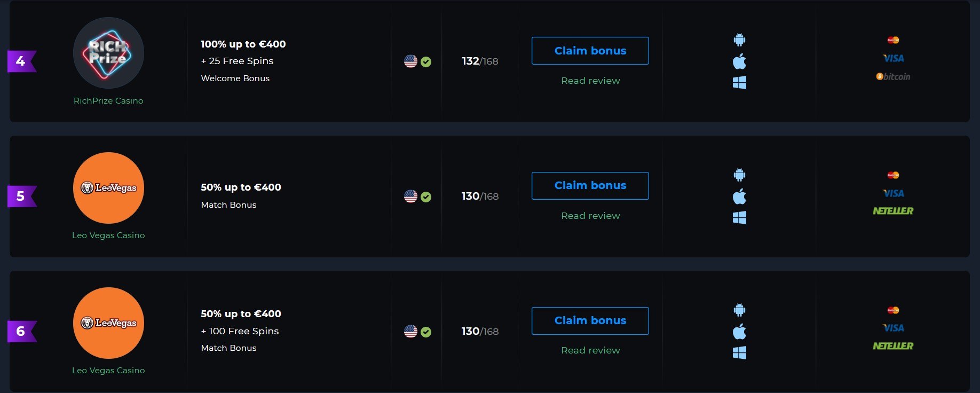
Task: Click the Android icon in RichPrize Casino row
Action: (739, 40)
